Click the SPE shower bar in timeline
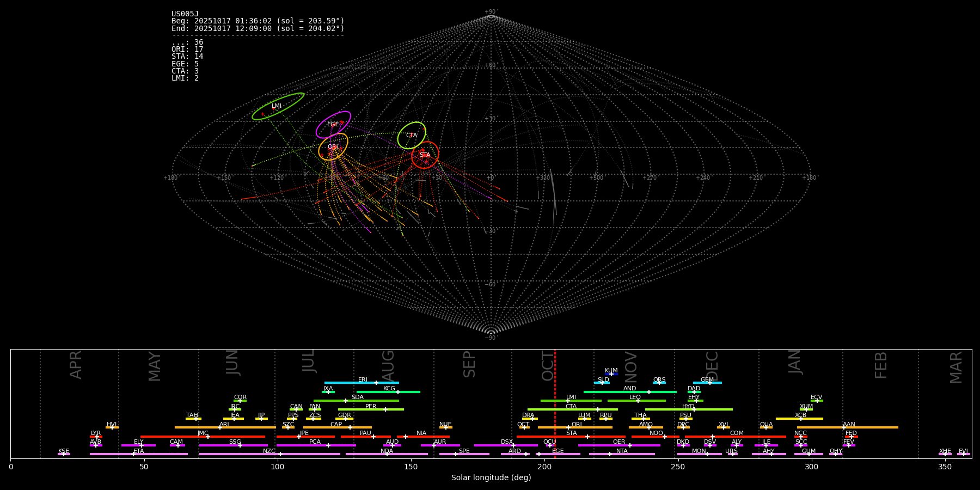 coord(464,454)
